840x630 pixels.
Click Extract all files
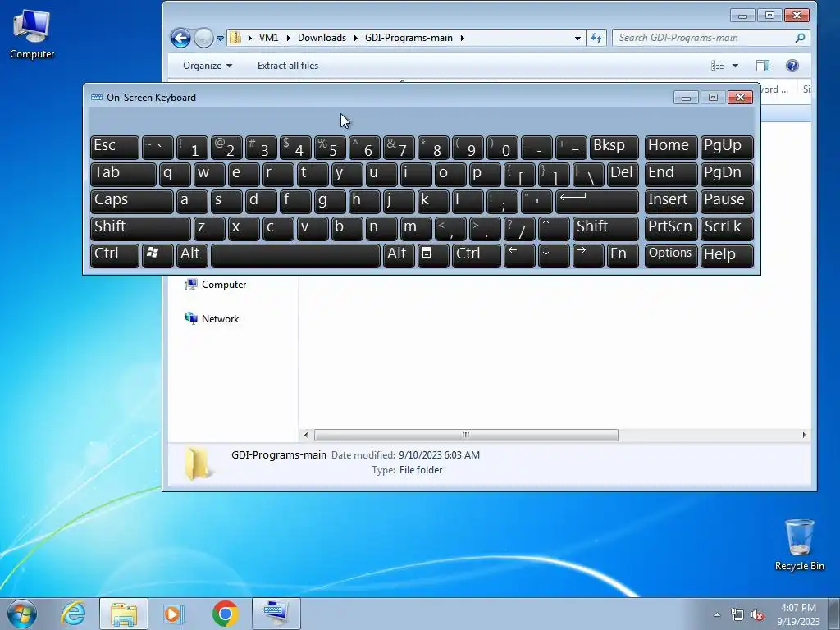(x=288, y=66)
